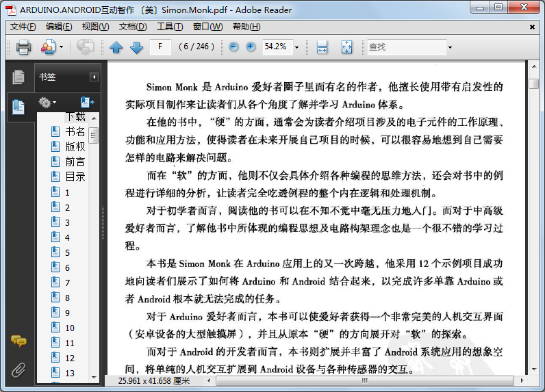Open the 文档(D) menu
The height and width of the screenshot is (392, 545).
(133, 27)
